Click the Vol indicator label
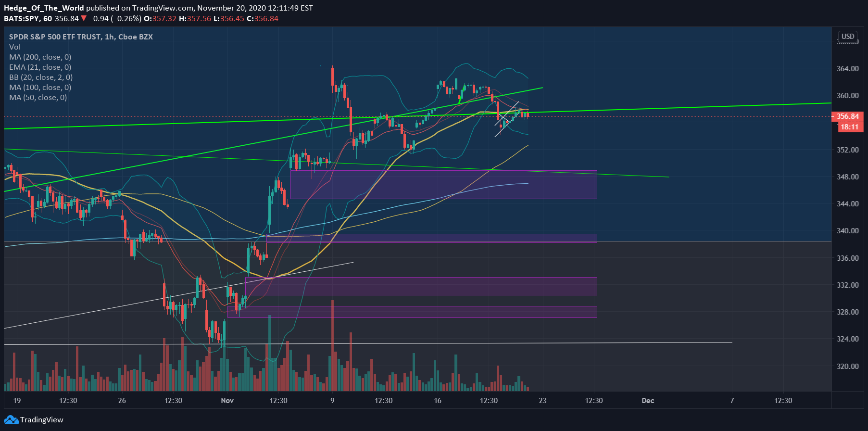The image size is (868, 431). click(15, 47)
